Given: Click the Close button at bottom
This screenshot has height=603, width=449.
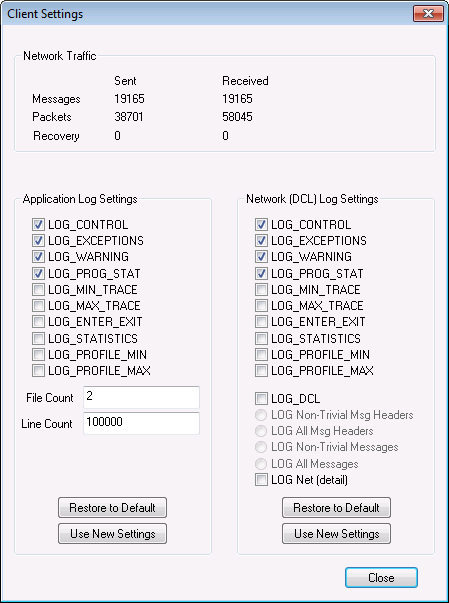Looking at the screenshot, I should coord(381,578).
